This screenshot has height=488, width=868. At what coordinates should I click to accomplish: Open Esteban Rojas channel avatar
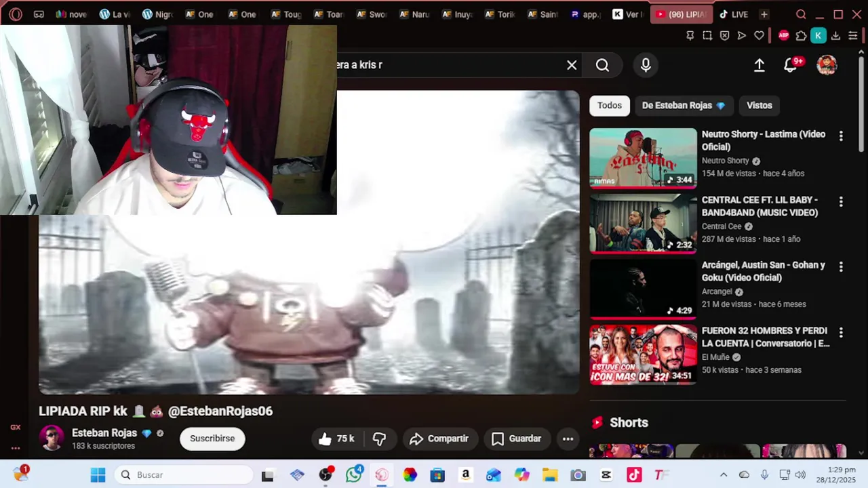click(52, 439)
